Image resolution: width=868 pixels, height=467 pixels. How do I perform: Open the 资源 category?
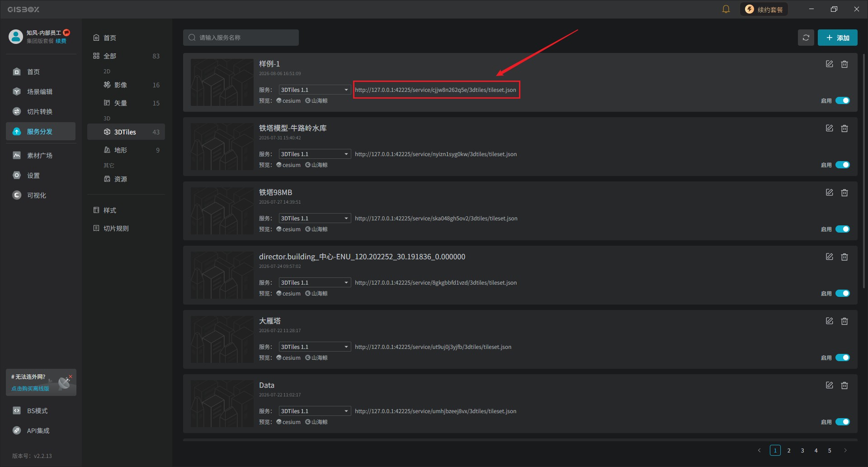tap(126, 179)
